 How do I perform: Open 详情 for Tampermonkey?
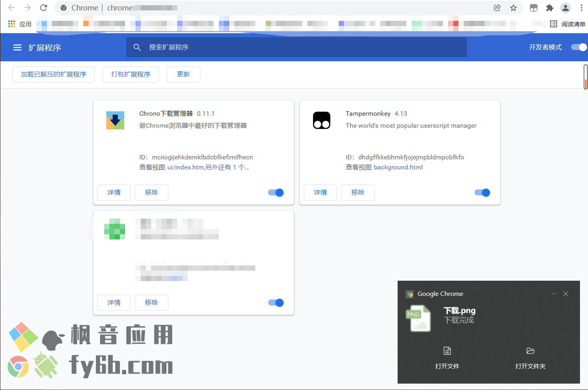click(320, 193)
